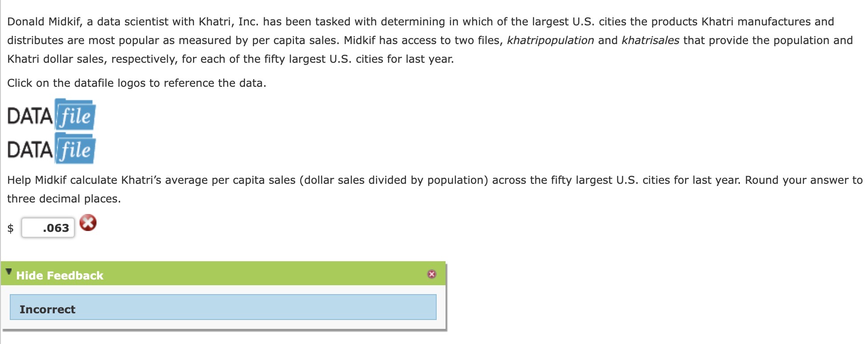Collapse the feedback section via its disclosure triangle
The width and height of the screenshot is (868, 344).
(9, 272)
